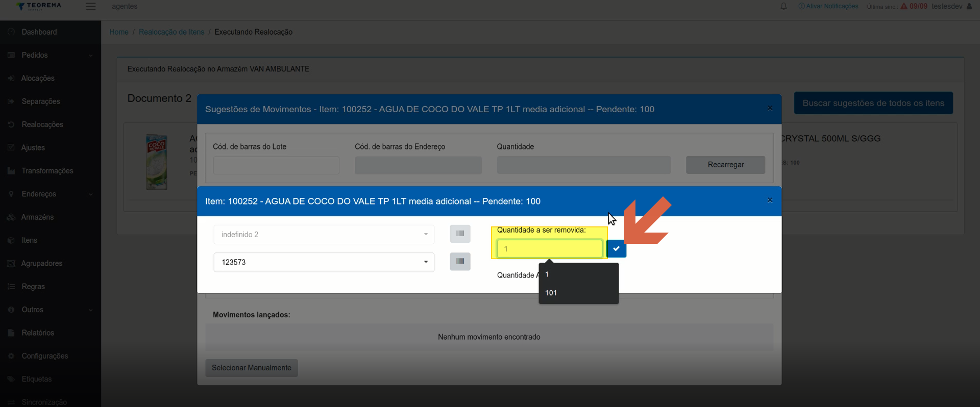Choose suggestion 101 from autocomplete list
Image resolution: width=980 pixels, height=407 pixels.
point(578,293)
